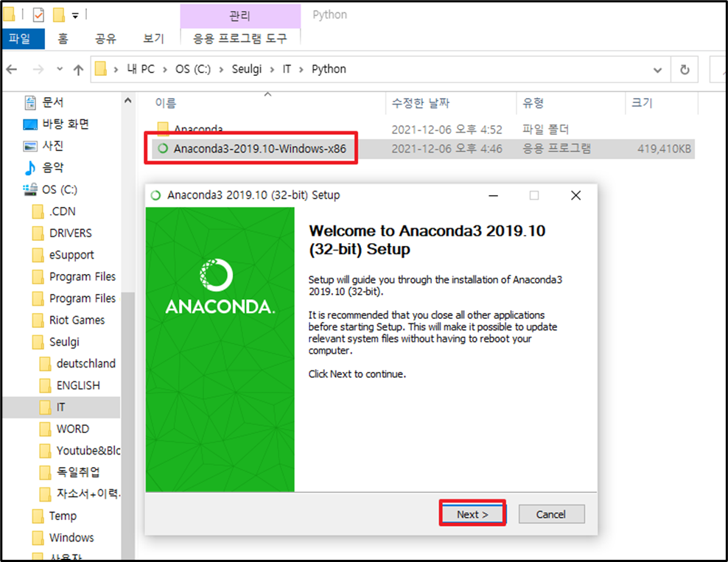Open recent locations dropdown arrow

point(60,69)
